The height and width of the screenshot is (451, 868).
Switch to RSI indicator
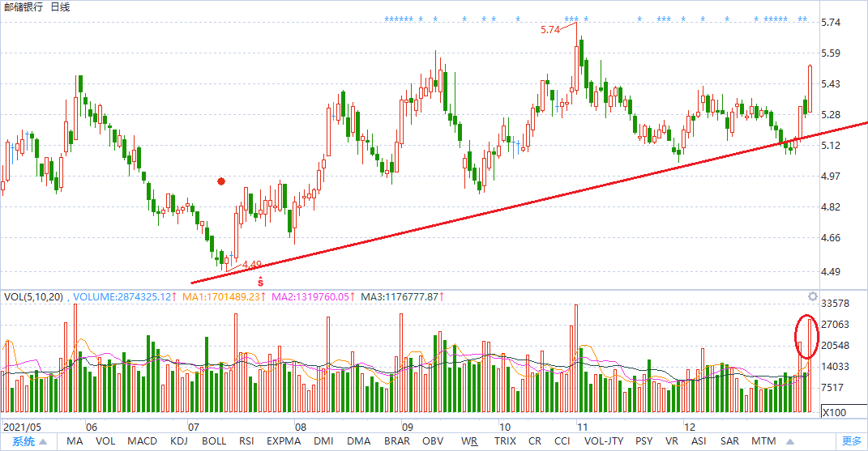tap(247, 441)
